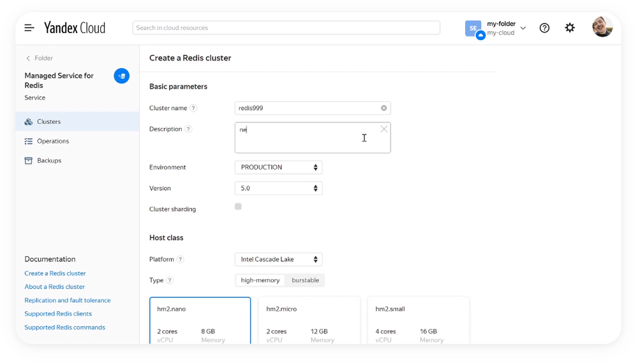The height and width of the screenshot is (364, 638).
Task: Click the Managed Service for Redis icon
Action: 121,76
